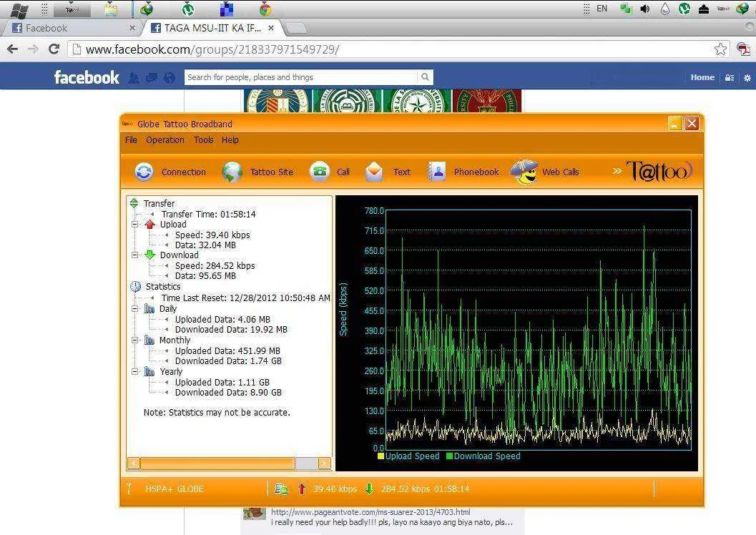This screenshot has width=756, height=535.
Task: Select the Statistics tree item
Action: point(163,286)
